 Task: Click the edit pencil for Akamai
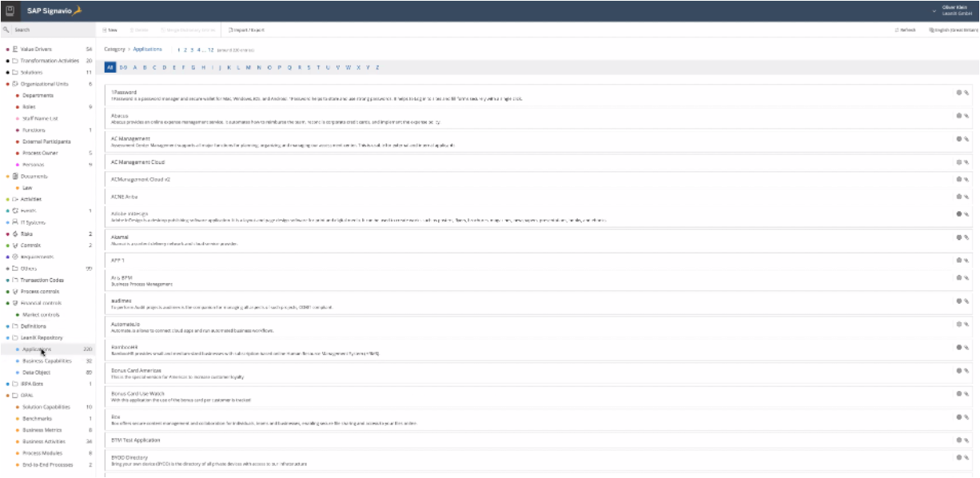[x=966, y=237]
